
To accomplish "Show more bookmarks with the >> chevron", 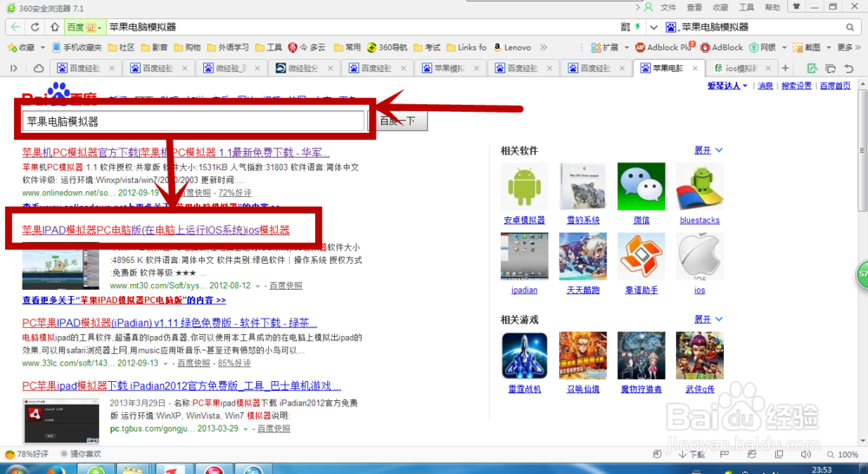I will click(543, 48).
